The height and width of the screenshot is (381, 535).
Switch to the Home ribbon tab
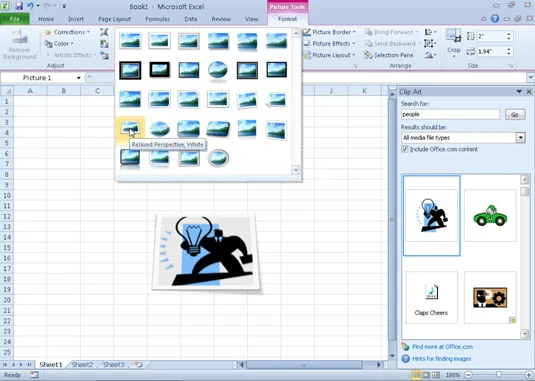pyautogui.click(x=46, y=19)
